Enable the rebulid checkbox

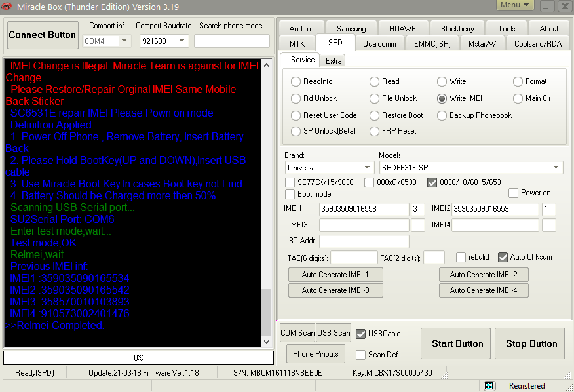coord(461,257)
